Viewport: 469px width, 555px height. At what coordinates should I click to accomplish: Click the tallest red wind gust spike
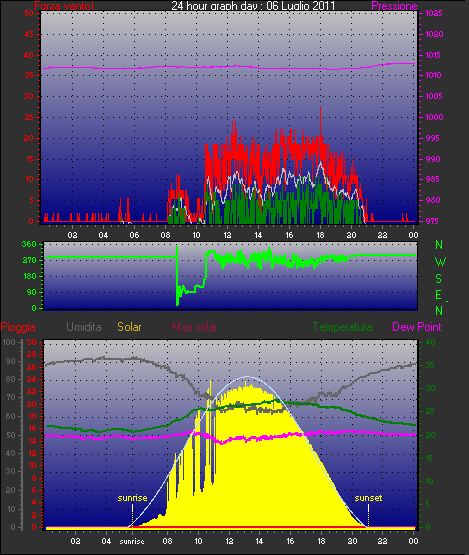tap(320, 120)
